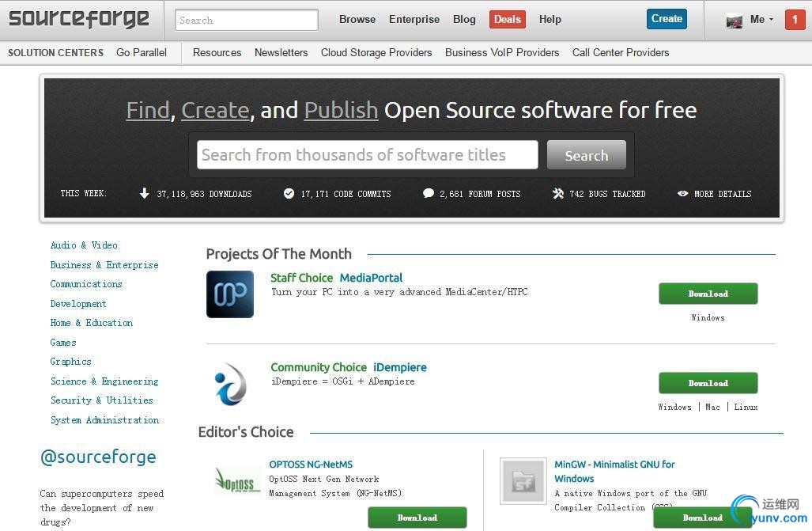Screen dimensions: 812x531
Task: Click the Download button for iDempiere
Action: (x=708, y=383)
